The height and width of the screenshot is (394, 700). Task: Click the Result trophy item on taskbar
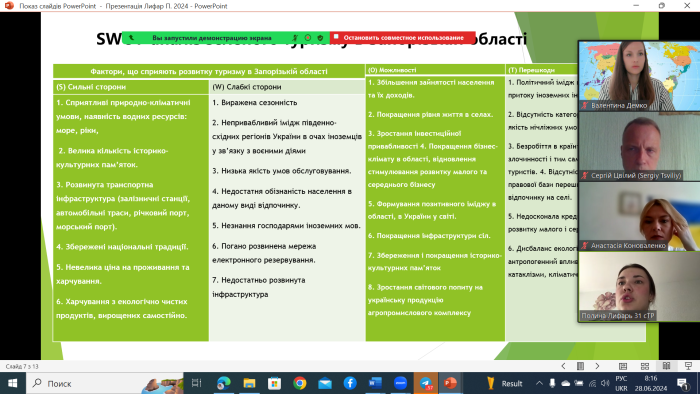click(x=504, y=383)
